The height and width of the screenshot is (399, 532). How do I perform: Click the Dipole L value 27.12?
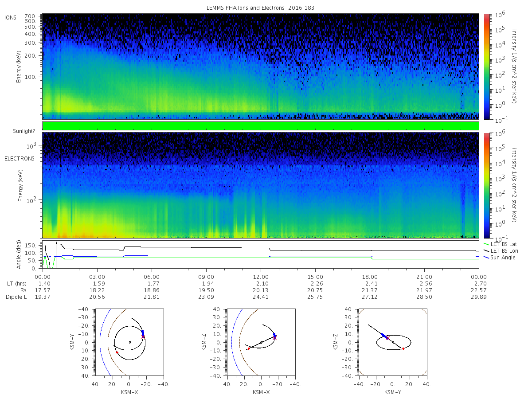[x=370, y=297]
